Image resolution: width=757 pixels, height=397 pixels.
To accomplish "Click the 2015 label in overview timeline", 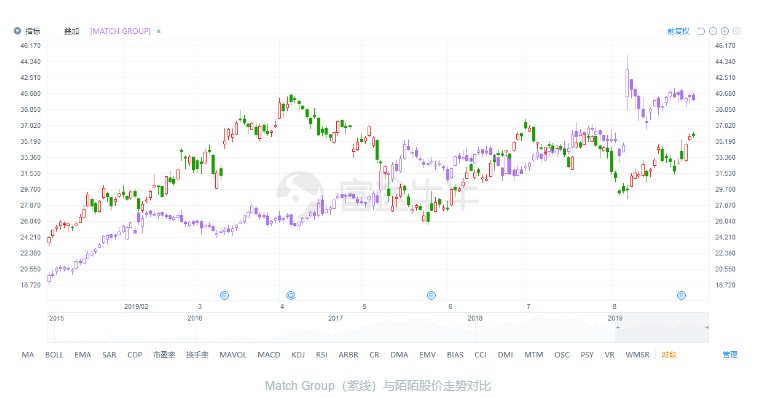I will [x=56, y=318].
